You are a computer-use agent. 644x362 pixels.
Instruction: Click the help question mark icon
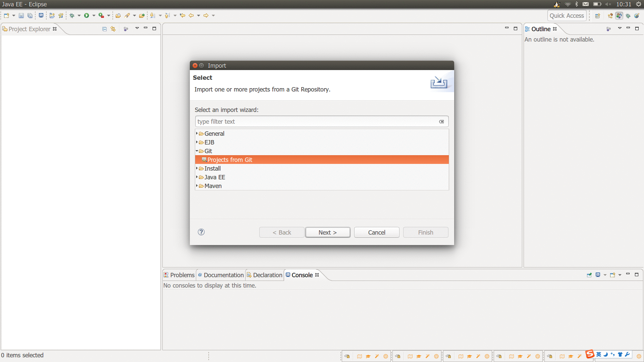[201, 232]
